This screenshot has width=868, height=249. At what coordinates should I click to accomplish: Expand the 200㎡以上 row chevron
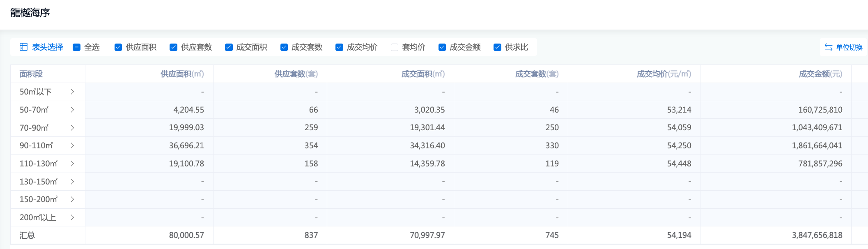click(x=72, y=217)
